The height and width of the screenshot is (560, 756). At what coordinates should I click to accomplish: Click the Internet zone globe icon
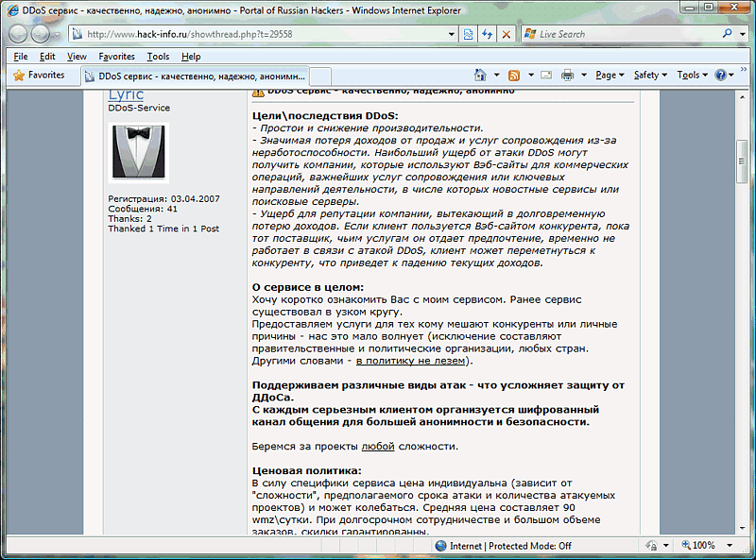pyautogui.click(x=440, y=546)
